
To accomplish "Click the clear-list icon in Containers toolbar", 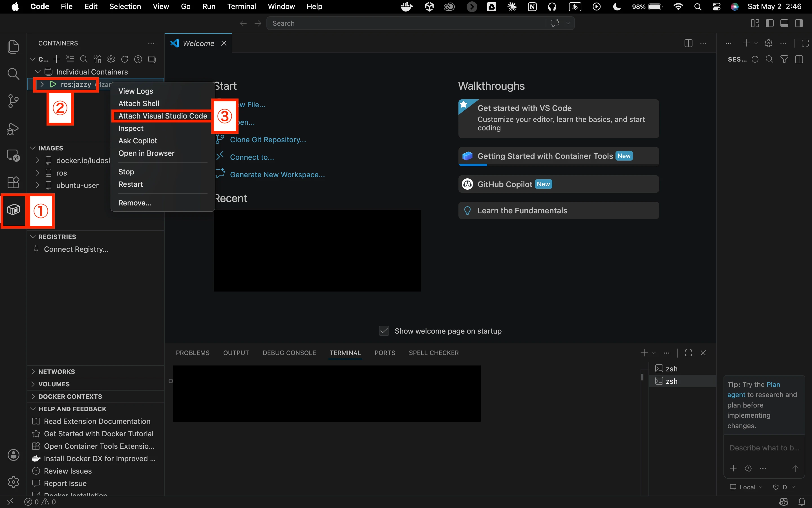I will pos(70,60).
